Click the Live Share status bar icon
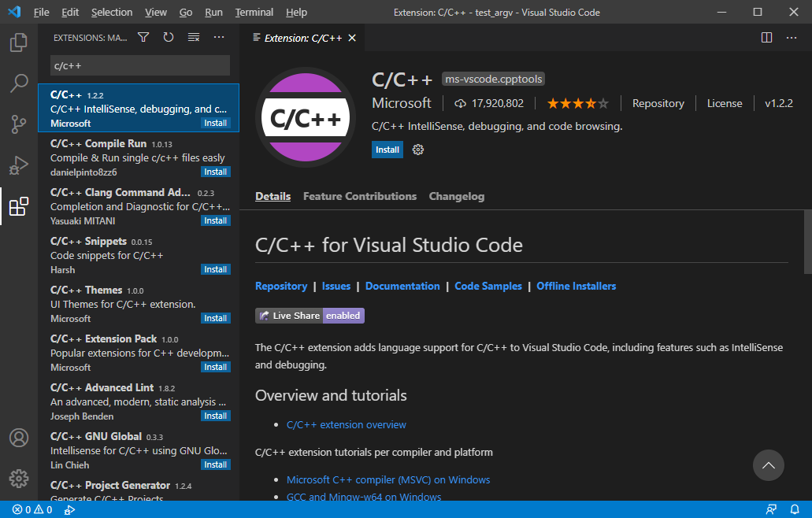This screenshot has height=518, width=812. pos(69,509)
